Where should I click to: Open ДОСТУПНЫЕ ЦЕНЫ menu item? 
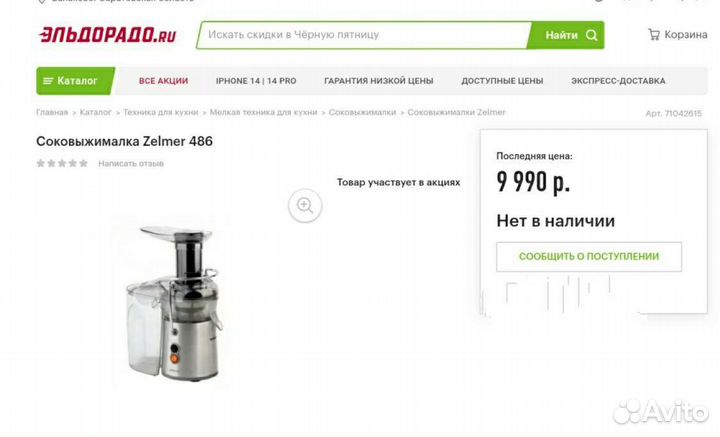pos(502,81)
